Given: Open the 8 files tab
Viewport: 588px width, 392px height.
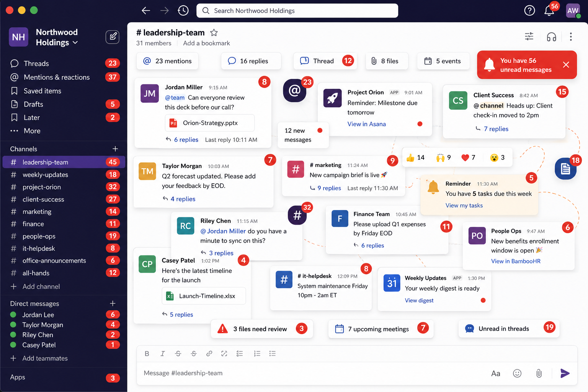Looking at the screenshot, I should click(387, 61).
